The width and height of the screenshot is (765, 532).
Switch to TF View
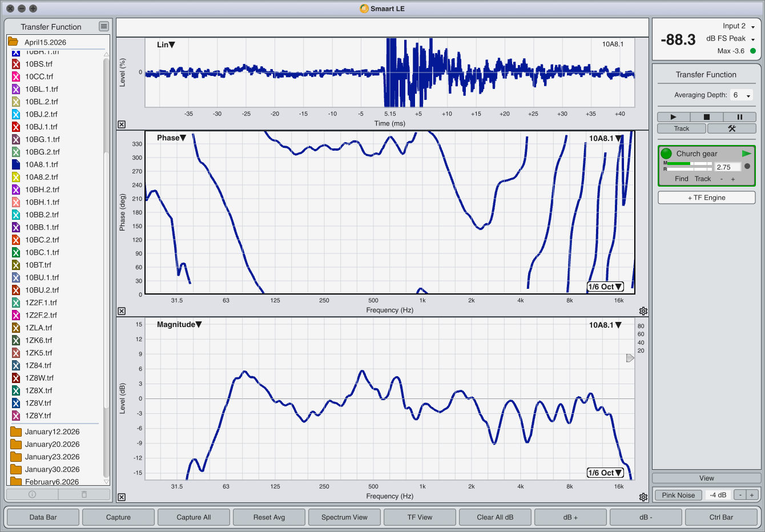click(420, 517)
